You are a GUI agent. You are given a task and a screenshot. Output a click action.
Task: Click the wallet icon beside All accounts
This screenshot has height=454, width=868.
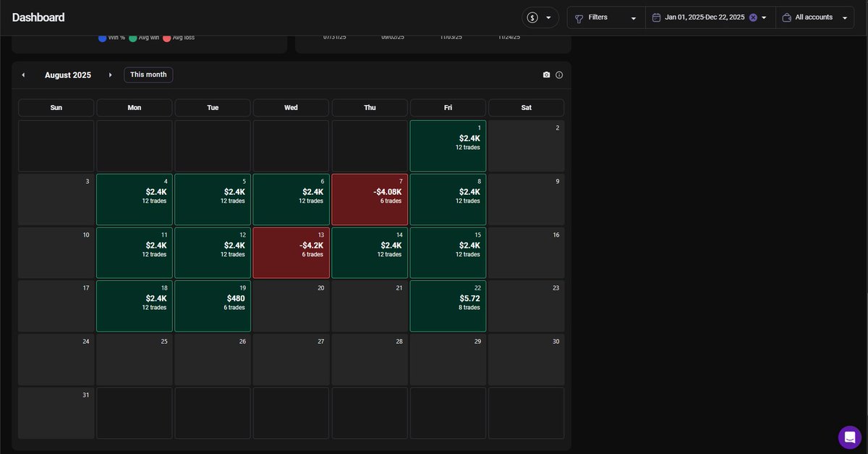[786, 17]
